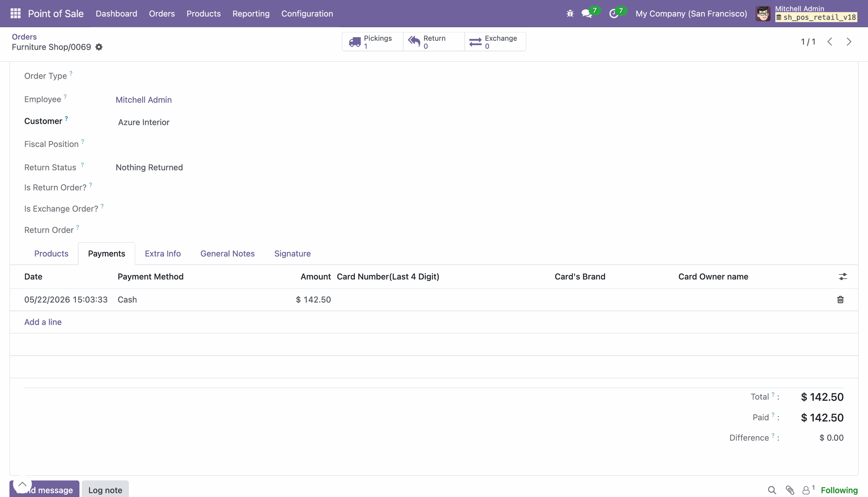Open the General Notes tab
868x497 pixels.
pos(227,253)
